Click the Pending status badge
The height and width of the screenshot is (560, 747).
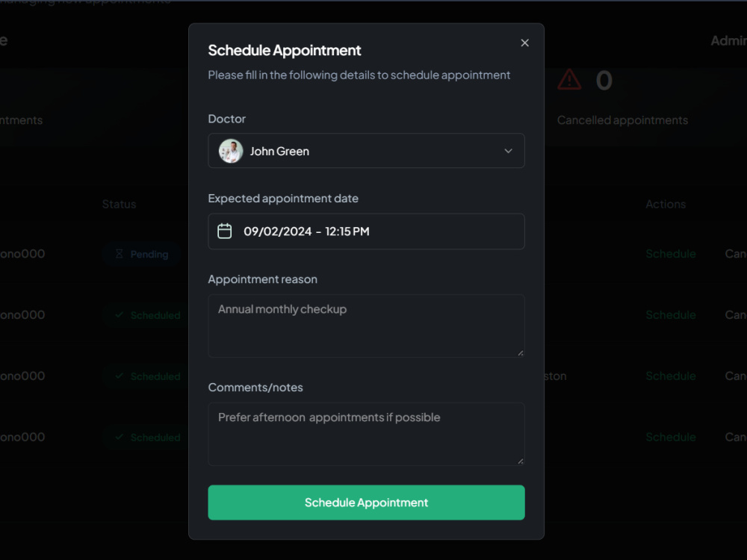142,254
